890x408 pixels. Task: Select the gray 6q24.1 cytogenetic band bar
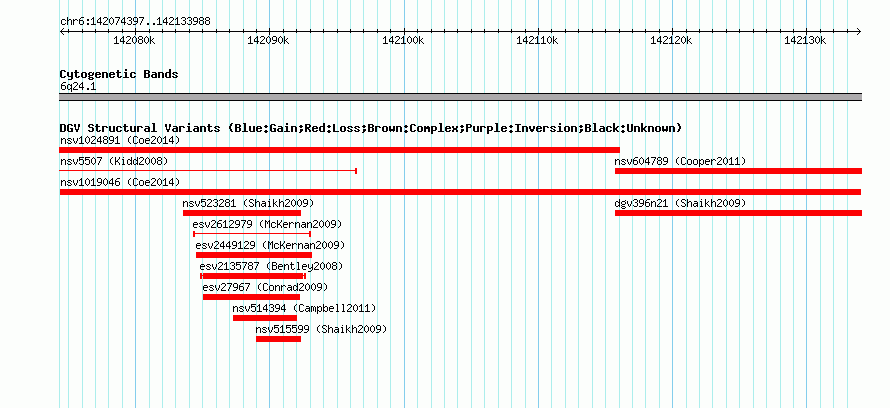coord(461,97)
